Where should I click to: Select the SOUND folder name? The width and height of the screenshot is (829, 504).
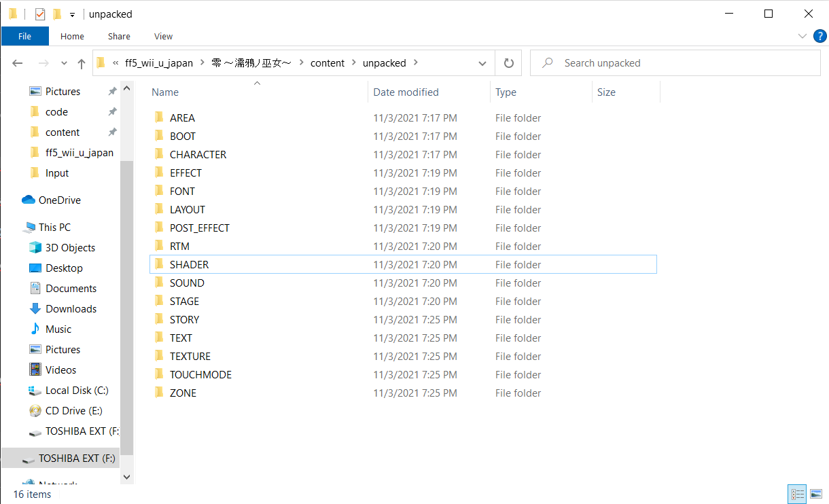point(187,283)
